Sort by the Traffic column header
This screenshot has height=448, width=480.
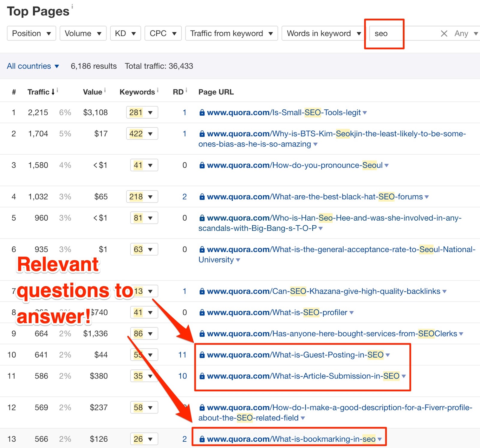(x=41, y=92)
